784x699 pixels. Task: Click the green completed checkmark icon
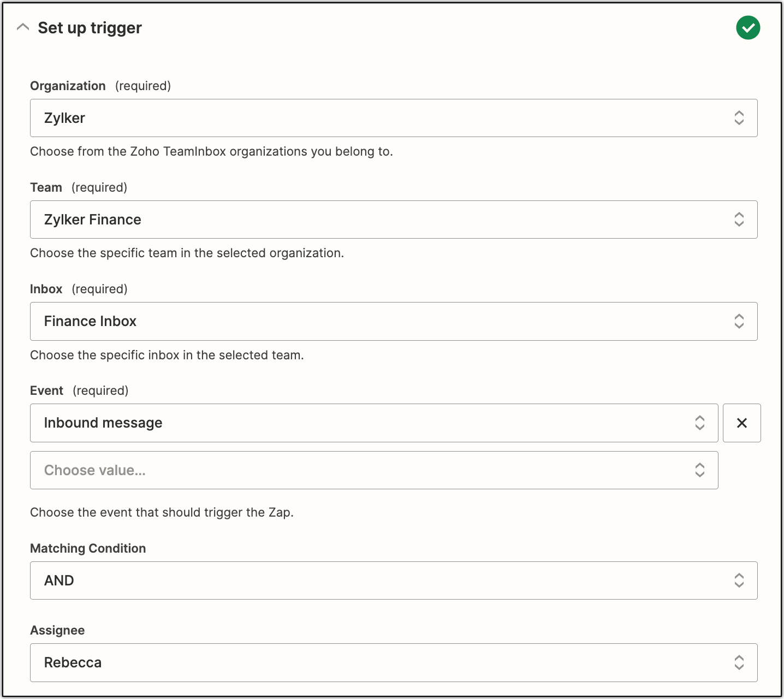[747, 27]
